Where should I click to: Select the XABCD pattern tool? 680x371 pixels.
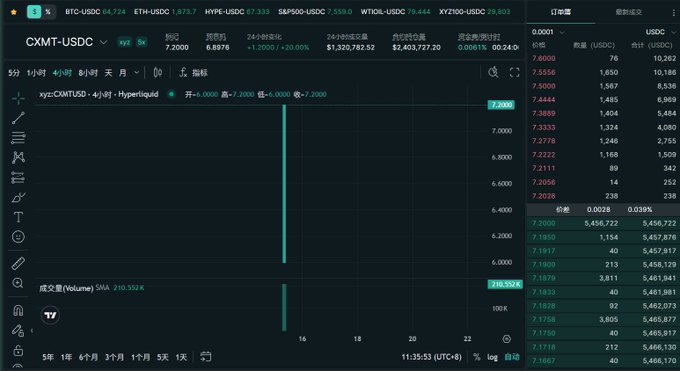click(x=18, y=158)
